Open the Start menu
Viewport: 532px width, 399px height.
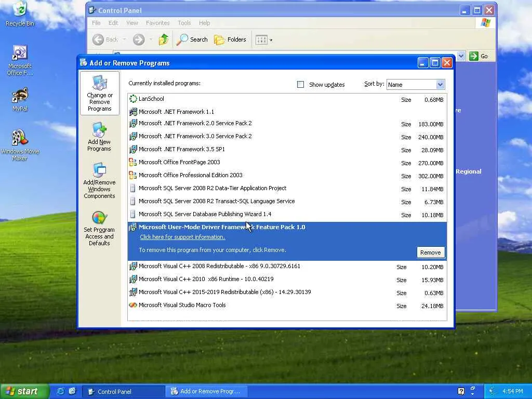pyautogui.click(x=24, y=391)
